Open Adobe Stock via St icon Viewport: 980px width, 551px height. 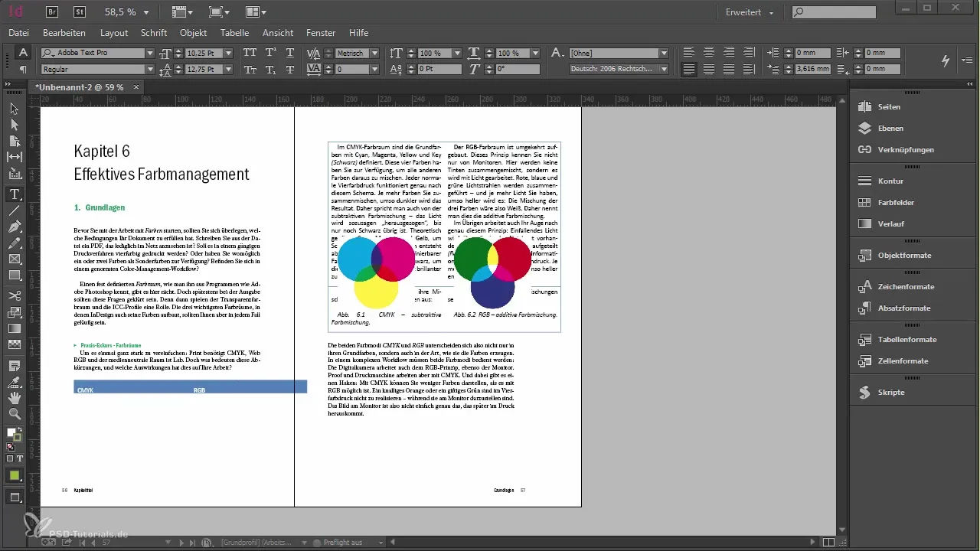click(80, 12)
